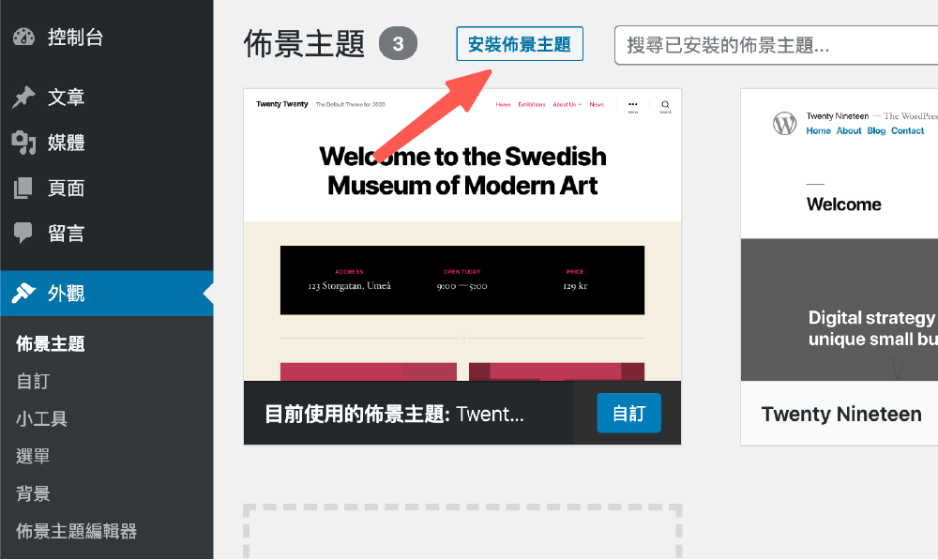Click the theme count badge showing 3
The image size is (938, 560).
coord(398,43)
